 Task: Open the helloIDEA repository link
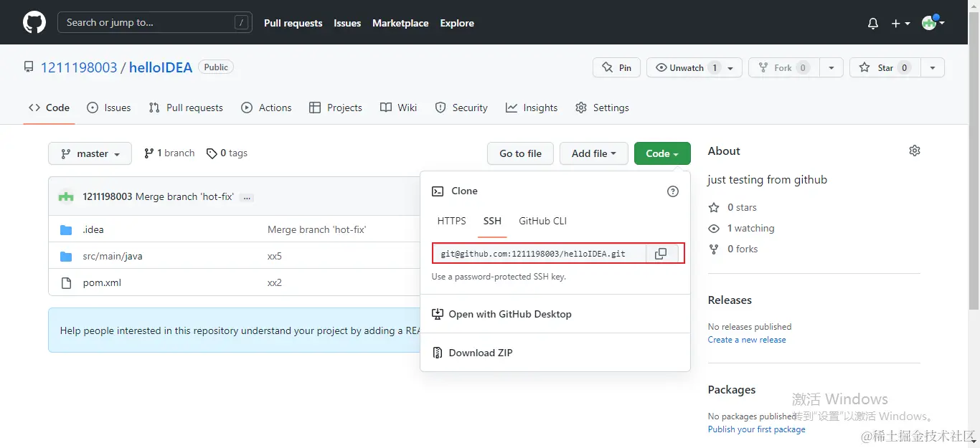[161, 67]
